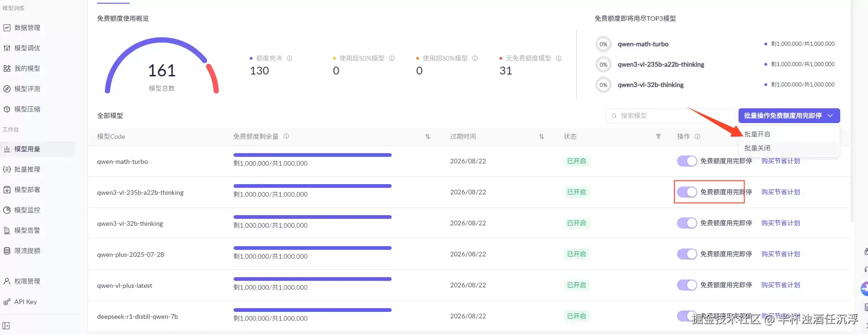Expand 批量操作免费额度用完即停 dropdown button
This screenshot has width=868, height=335.
point(789,116)
